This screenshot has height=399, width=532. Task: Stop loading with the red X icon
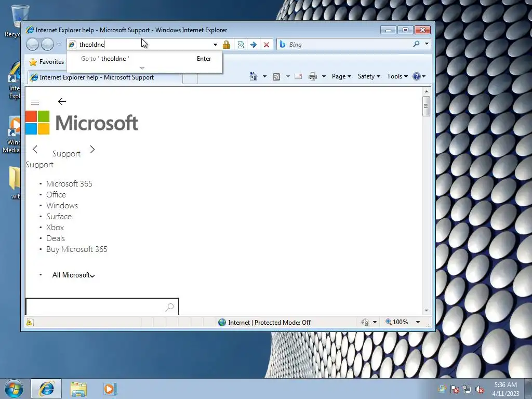[x=267, y=45]
